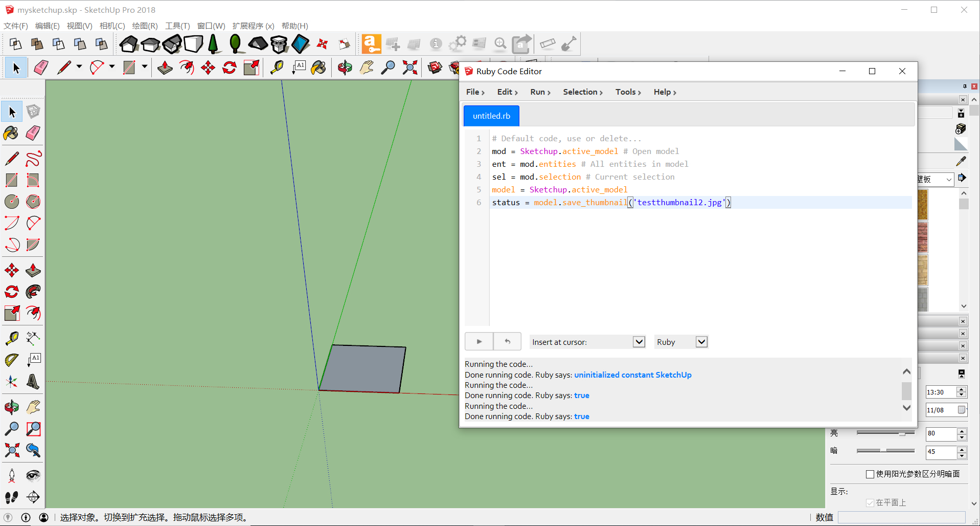Activate the Move tool in top toolbar
The image size is (980, 526).
click(208, 68)
